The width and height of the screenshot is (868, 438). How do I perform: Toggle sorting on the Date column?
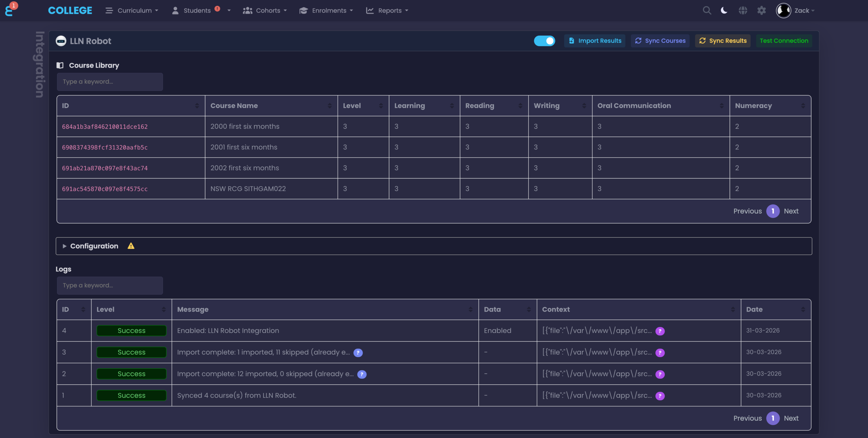click(x=803, y=309)
